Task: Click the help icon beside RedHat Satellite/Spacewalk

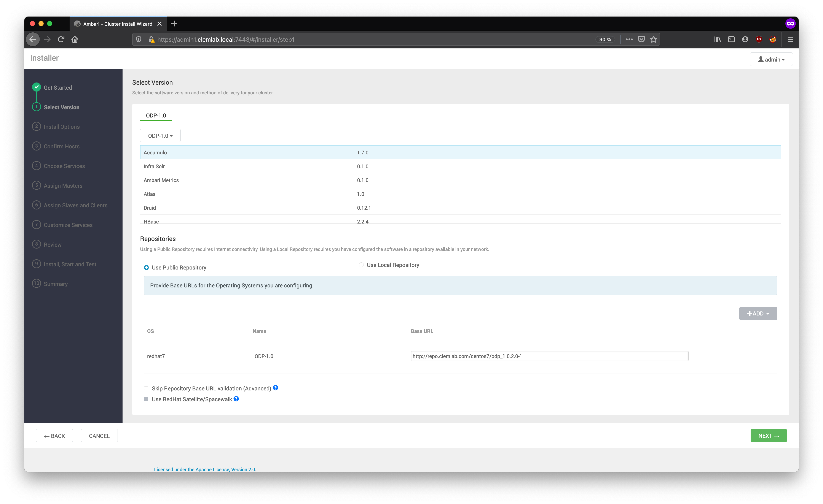Action: tap(236, 399)
